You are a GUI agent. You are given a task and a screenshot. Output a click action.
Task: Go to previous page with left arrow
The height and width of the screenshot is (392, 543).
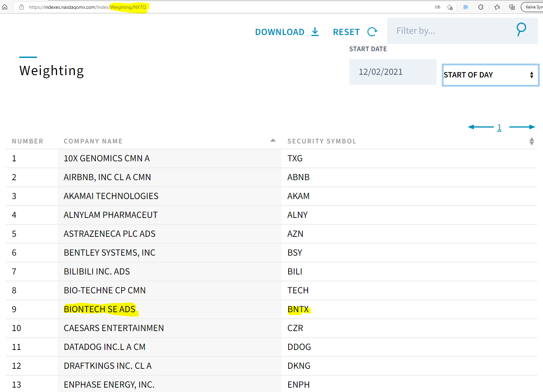point(481,127)
